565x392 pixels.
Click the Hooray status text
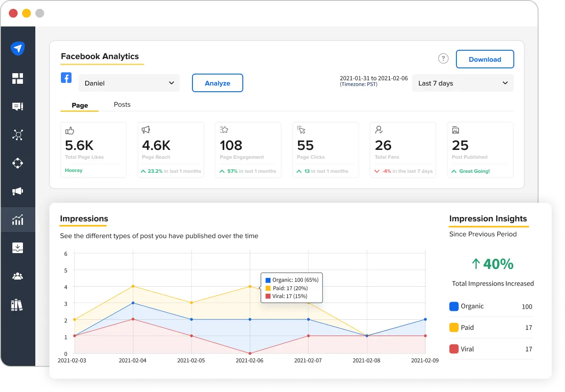coord(74,170)
